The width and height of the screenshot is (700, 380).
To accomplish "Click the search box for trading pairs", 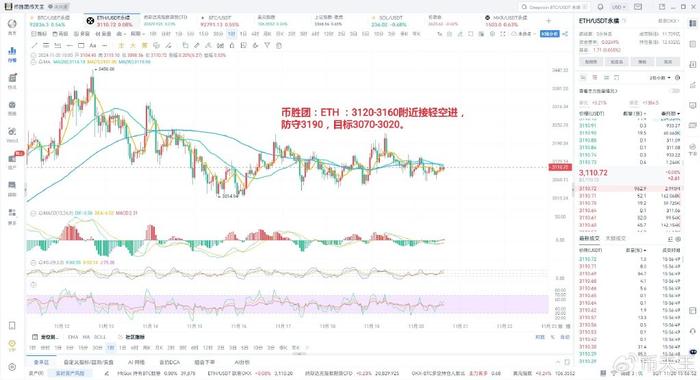I will coord(554,7).
